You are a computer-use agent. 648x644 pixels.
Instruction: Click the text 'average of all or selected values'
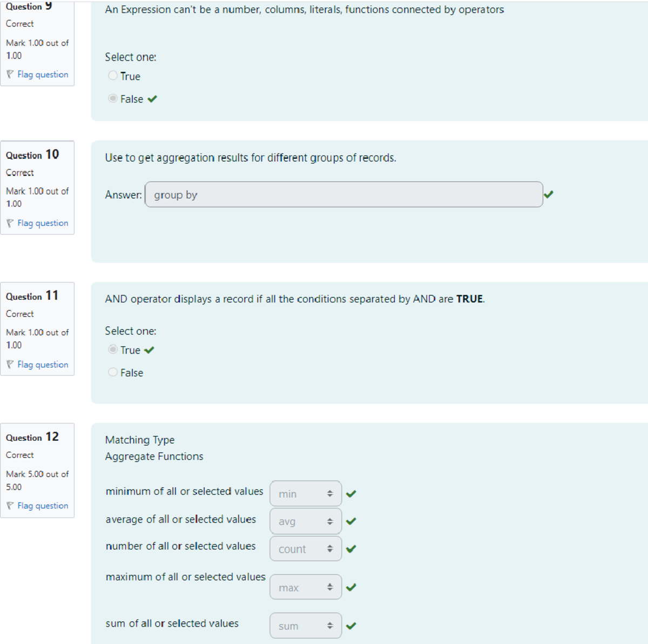point(181,519)
